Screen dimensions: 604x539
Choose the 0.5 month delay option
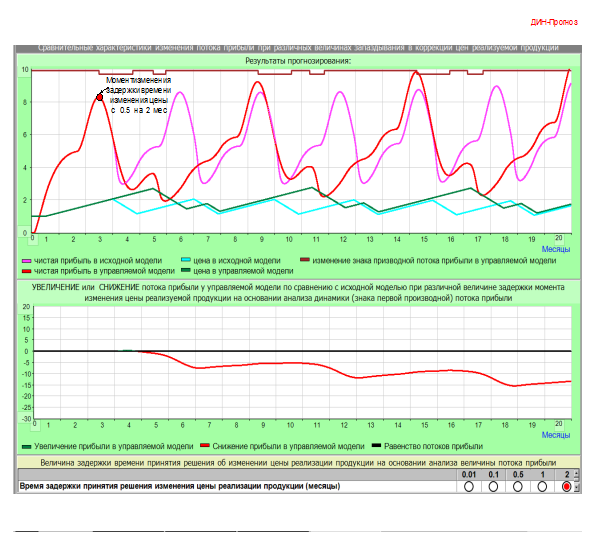pos(518,487)
